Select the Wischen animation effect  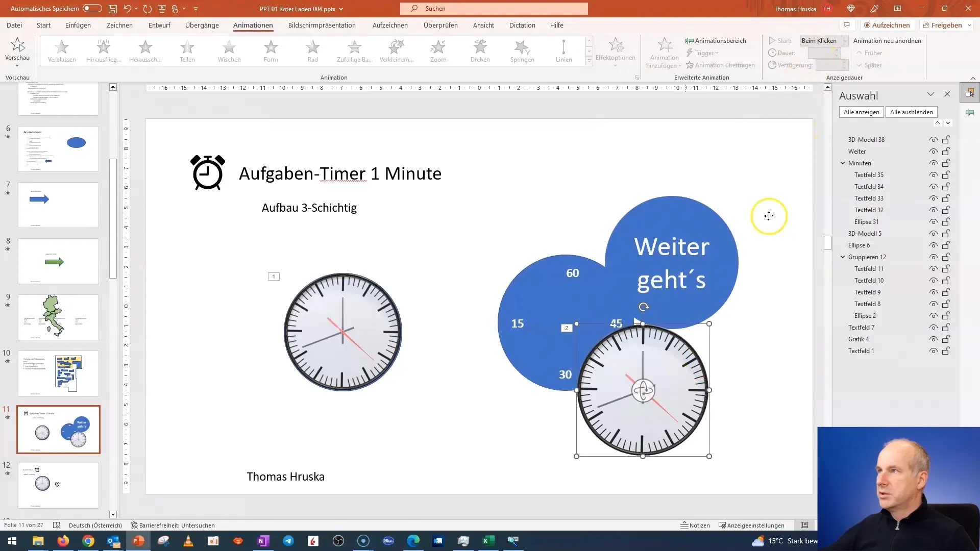click(x=229, y=51)
